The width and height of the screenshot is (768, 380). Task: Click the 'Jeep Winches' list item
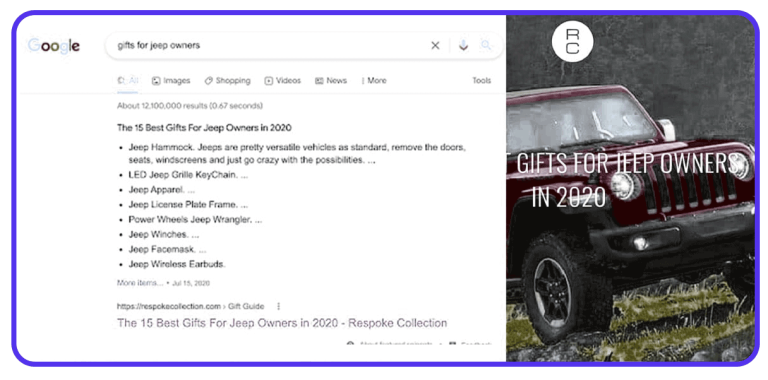tap(164, 235)
